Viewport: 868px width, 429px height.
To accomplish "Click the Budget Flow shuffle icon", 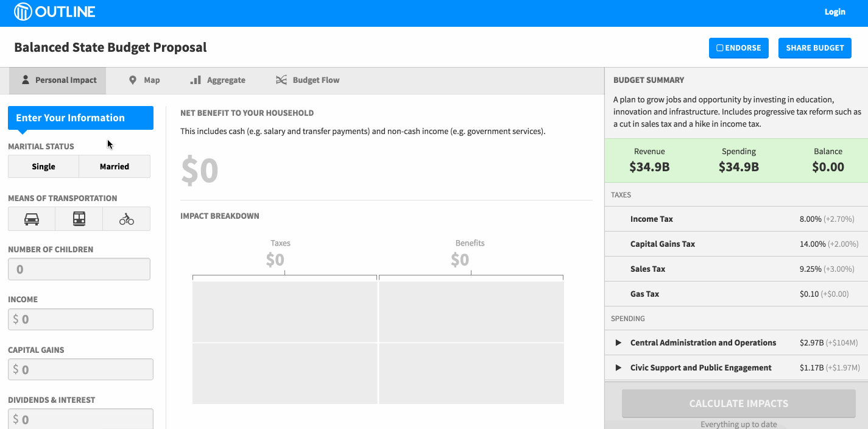I will tap(281, 80).
